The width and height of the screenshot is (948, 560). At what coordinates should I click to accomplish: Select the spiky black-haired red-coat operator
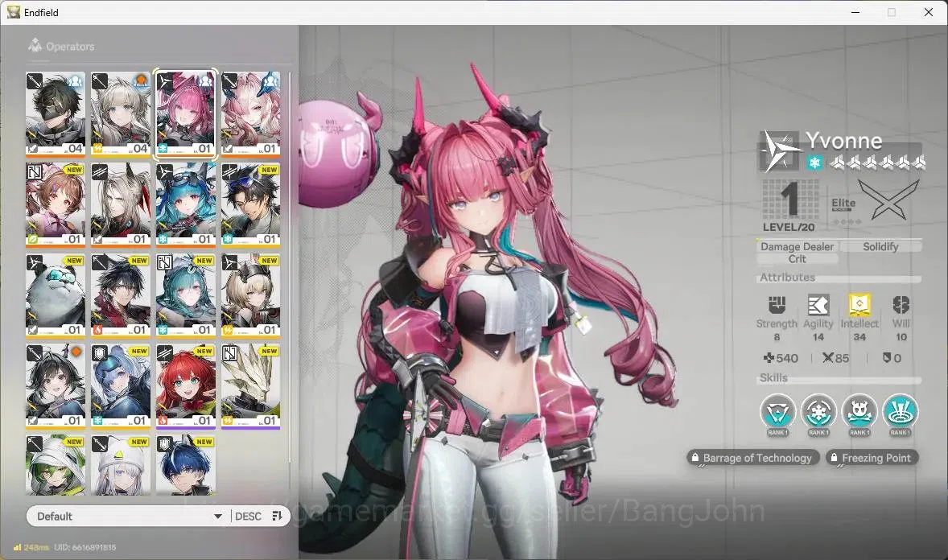(x=121, y=295)
